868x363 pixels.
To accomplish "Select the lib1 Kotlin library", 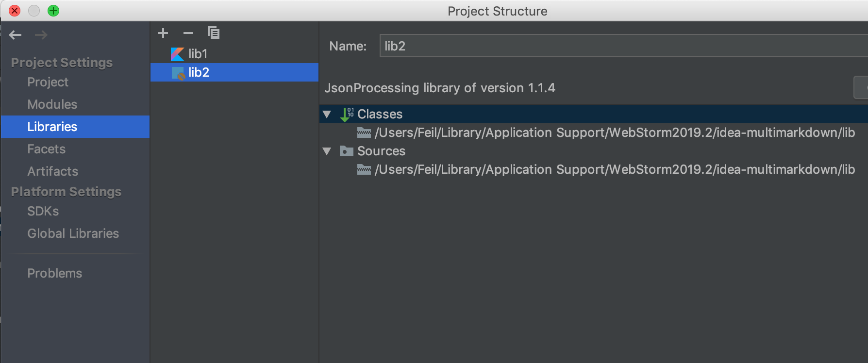I will 198,54.
